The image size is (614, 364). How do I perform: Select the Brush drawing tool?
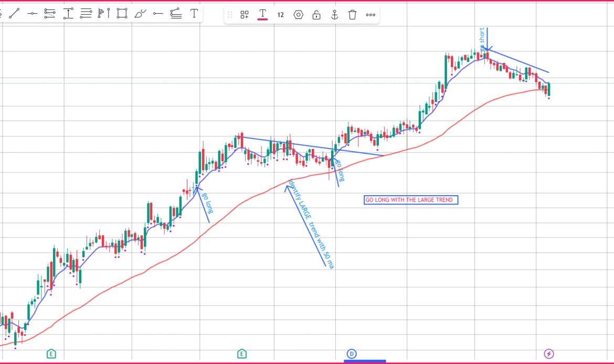[140, 14]
